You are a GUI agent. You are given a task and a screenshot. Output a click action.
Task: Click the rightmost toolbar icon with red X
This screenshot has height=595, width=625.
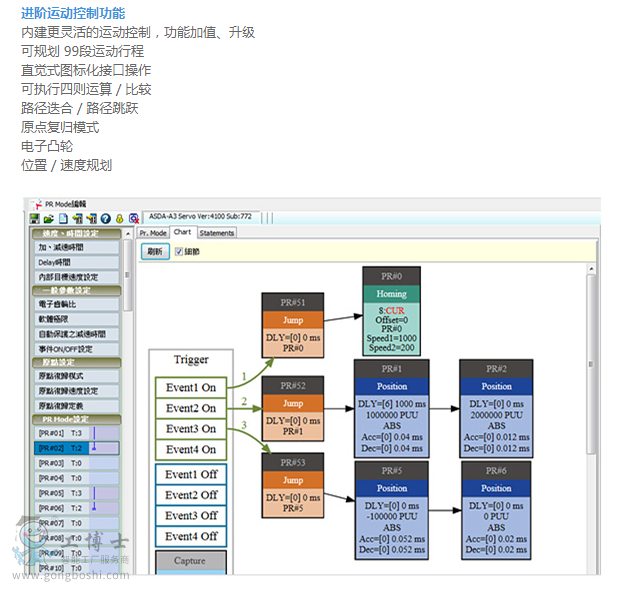point(133,218)
